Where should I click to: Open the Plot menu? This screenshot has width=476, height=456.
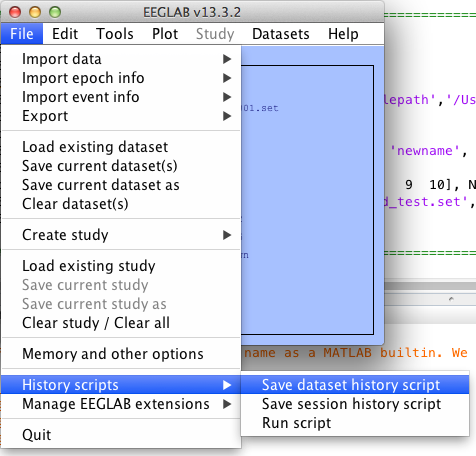[165, 34]
